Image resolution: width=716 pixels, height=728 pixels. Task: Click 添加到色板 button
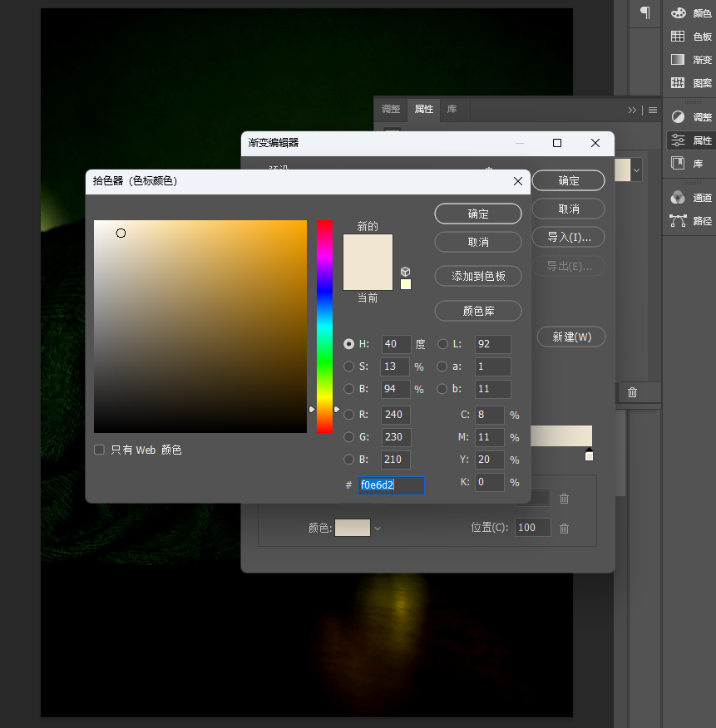pyautogui.click(x=478, y=276)
